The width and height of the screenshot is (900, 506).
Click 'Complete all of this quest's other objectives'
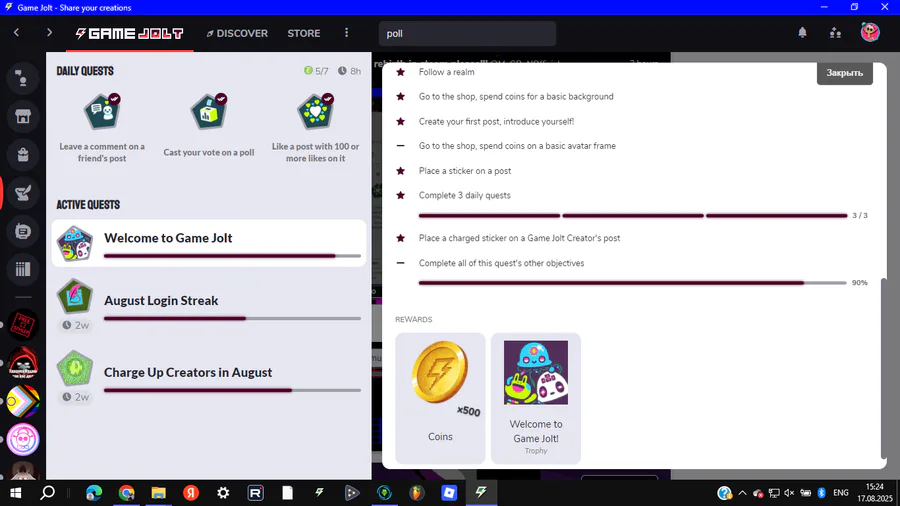click(501, 263)
